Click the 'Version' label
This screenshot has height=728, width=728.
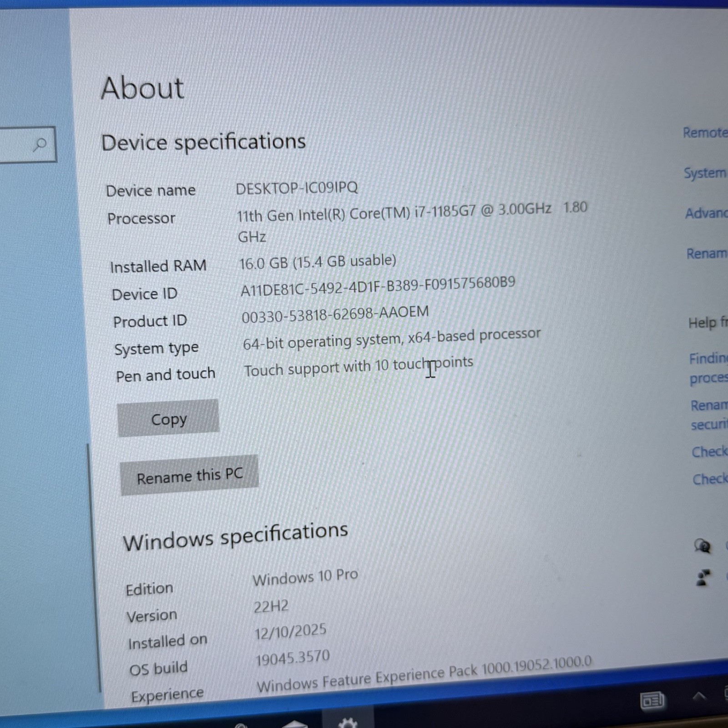pos(152,616)
